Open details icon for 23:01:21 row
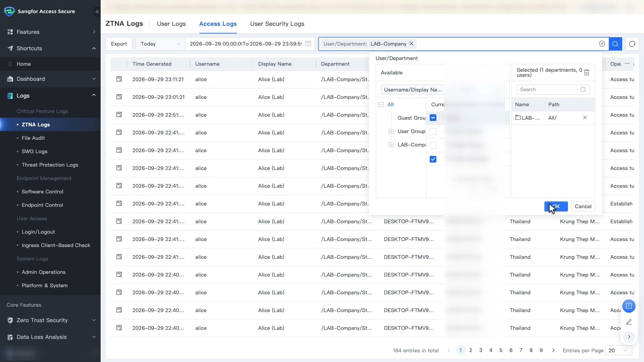Viewport: 644px width, 362px height. click(119, 97)
